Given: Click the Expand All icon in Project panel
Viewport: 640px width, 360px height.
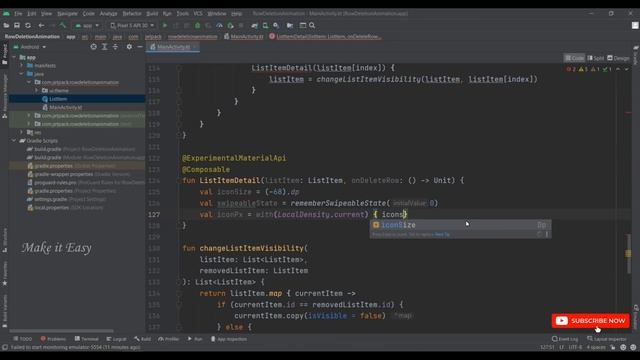Looking at the screenshot, I should click(x=104, y=47).
